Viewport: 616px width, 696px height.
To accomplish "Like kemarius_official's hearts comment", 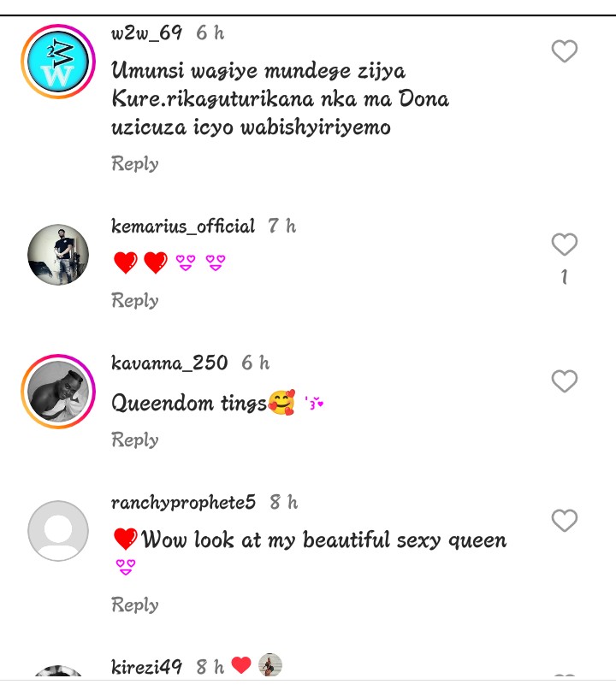I will coord(565,245).
